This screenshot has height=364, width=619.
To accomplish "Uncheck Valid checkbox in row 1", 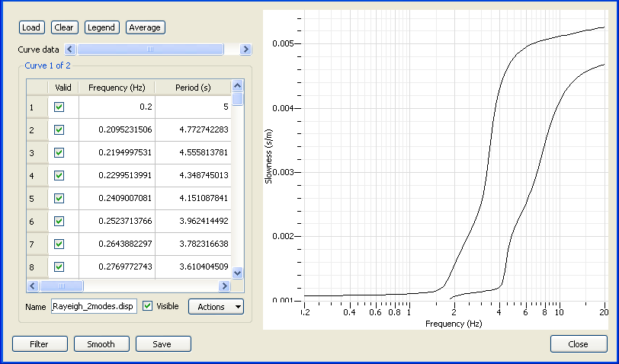I will [59, 107].
